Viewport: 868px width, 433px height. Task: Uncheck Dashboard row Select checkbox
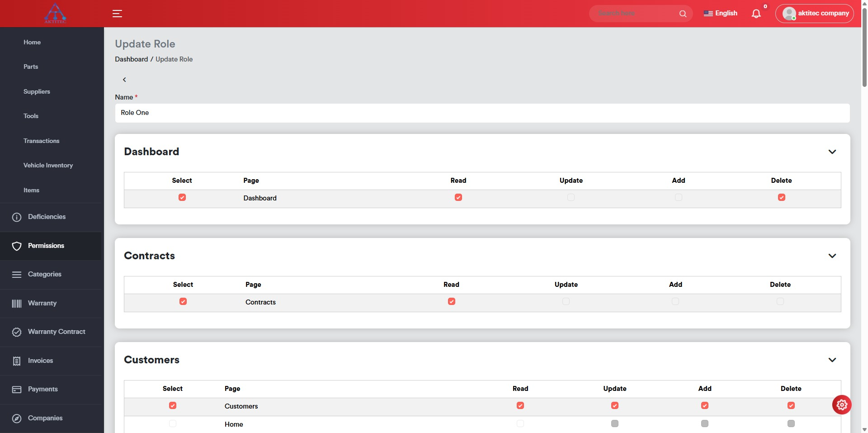pos(182,197)
